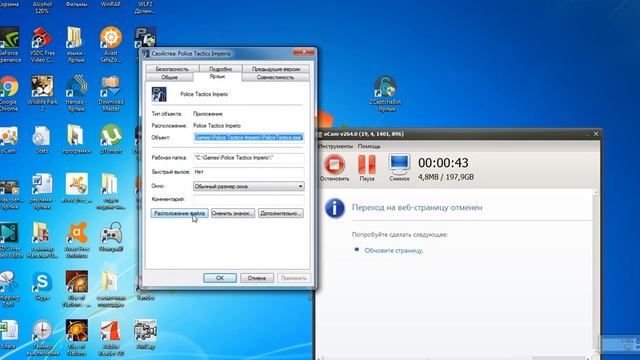Open the Snipping Tool shortcut

tap(8, 289)
